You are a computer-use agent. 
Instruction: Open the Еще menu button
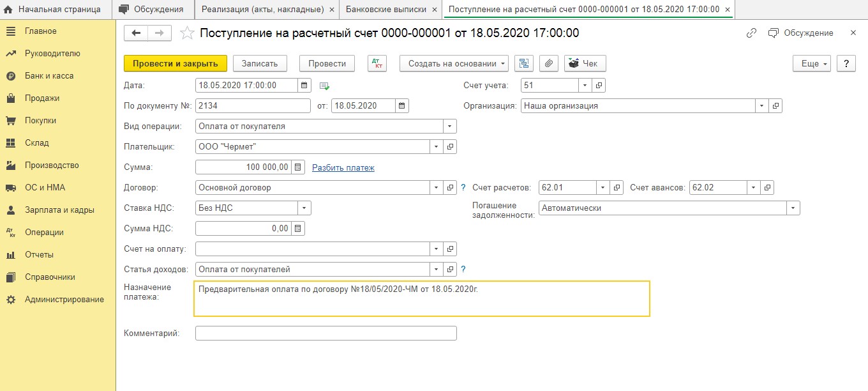(x=812, y=63)
